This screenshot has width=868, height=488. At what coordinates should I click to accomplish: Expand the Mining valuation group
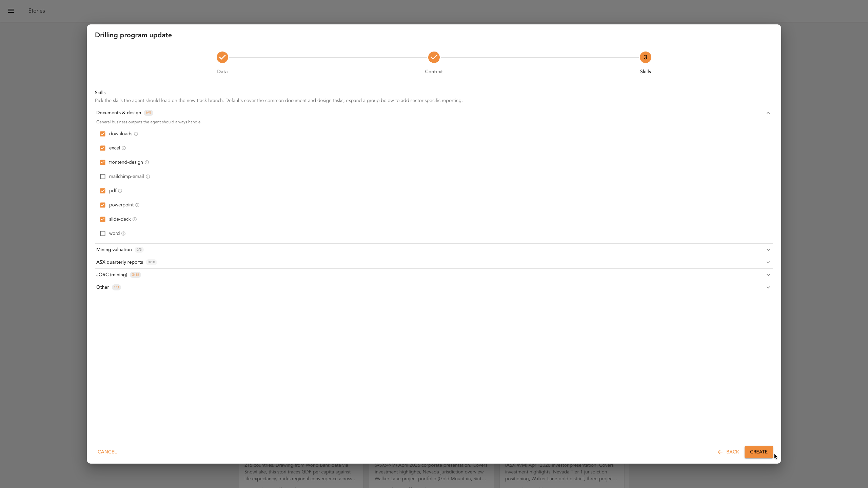[434, 250]
